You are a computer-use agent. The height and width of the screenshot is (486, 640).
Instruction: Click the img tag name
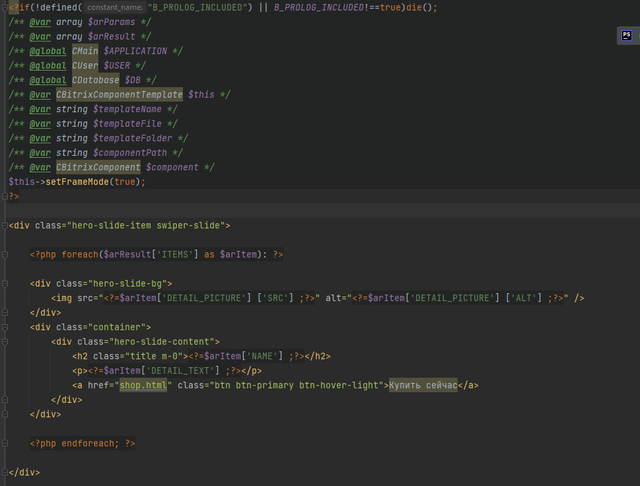point(64,298)
